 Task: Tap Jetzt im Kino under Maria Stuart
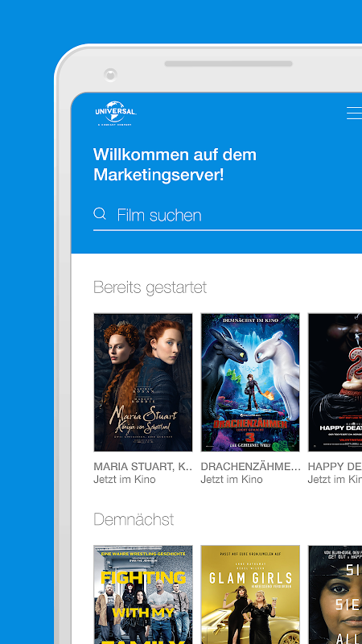(125, 479)
